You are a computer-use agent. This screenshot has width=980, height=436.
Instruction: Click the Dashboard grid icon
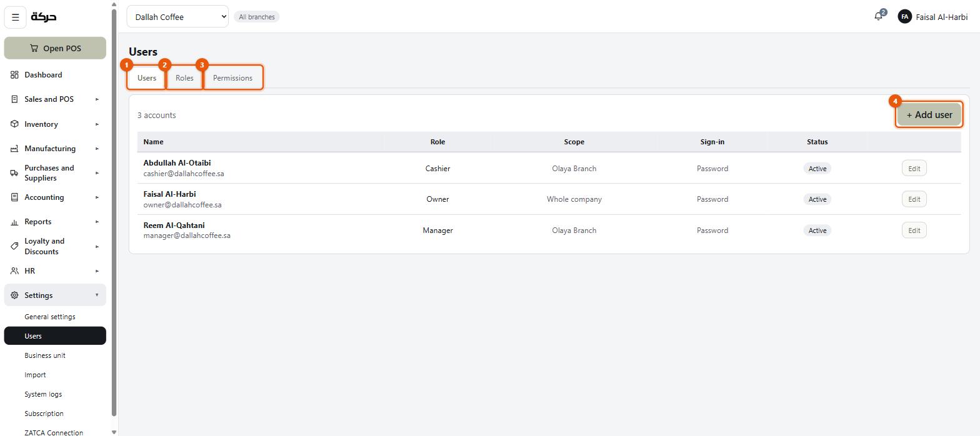pos(14,75)
